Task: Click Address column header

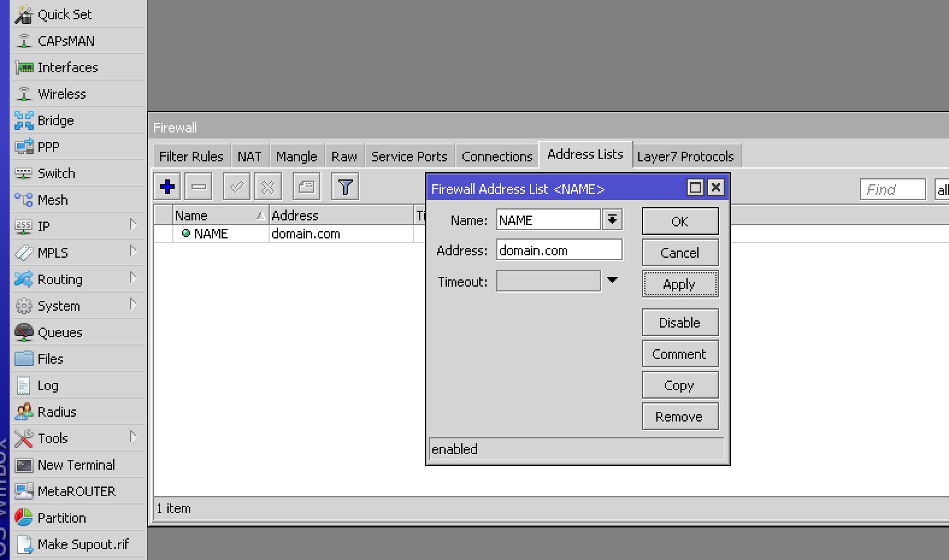Action: (x=341, y=216)
